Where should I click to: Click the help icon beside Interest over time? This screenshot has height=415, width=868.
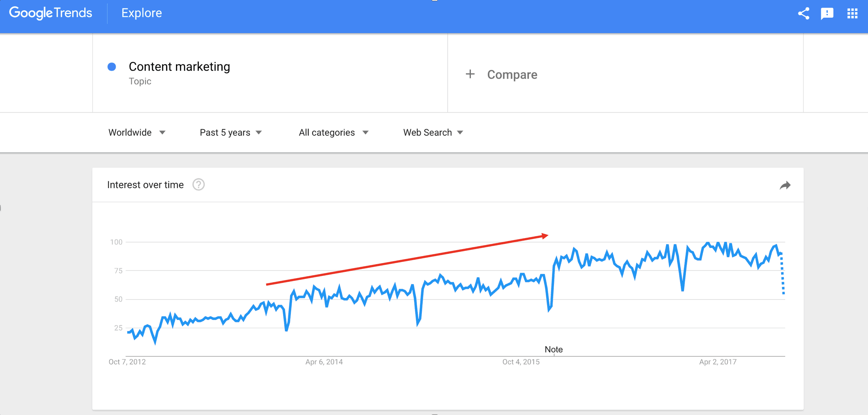(198, 185)
